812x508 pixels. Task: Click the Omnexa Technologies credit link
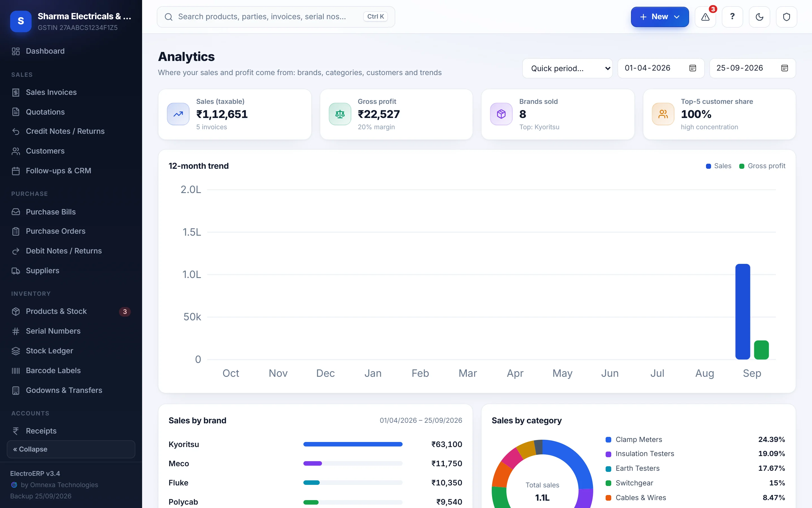[59, 485]
